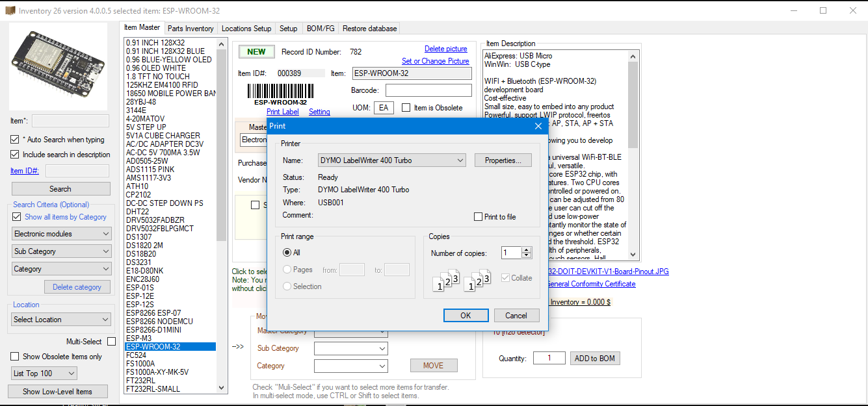Click the Setting link
Viewport: 868px width, 406px height.
click(x=319, y=112)
